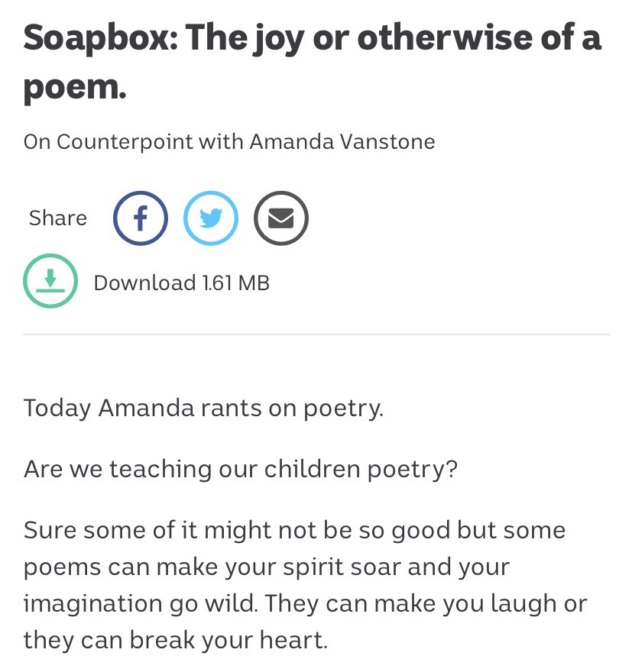Screen dimensions: 632x672
Task: Click the horizontal divider below the download row
Action: [316, 334]
